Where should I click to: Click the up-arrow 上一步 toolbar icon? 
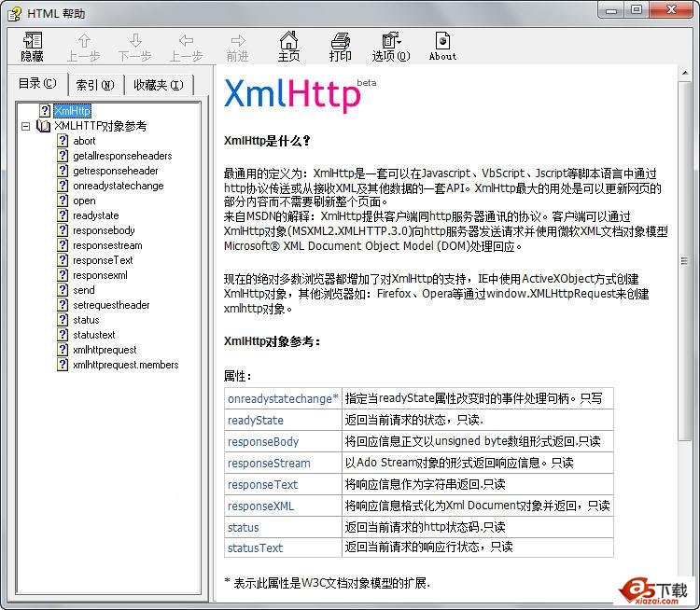[x=83, y=47]
